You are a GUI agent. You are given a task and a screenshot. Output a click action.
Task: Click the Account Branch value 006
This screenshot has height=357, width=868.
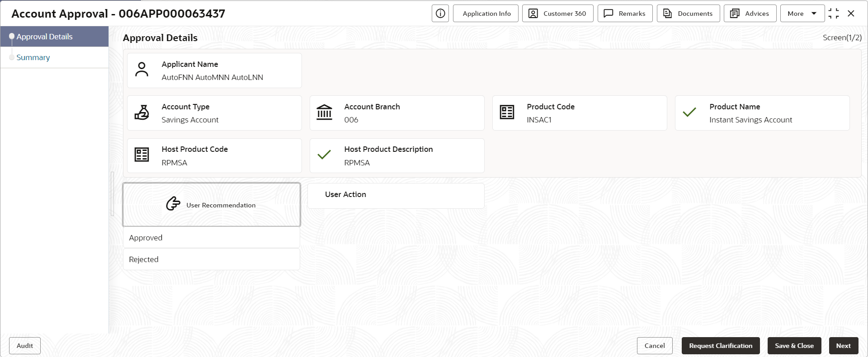351,120
